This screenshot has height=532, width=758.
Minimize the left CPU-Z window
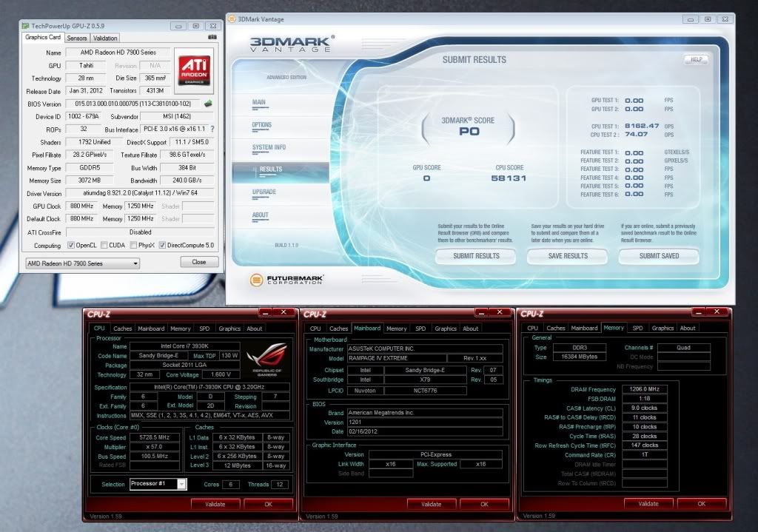(x=266, y=313)
